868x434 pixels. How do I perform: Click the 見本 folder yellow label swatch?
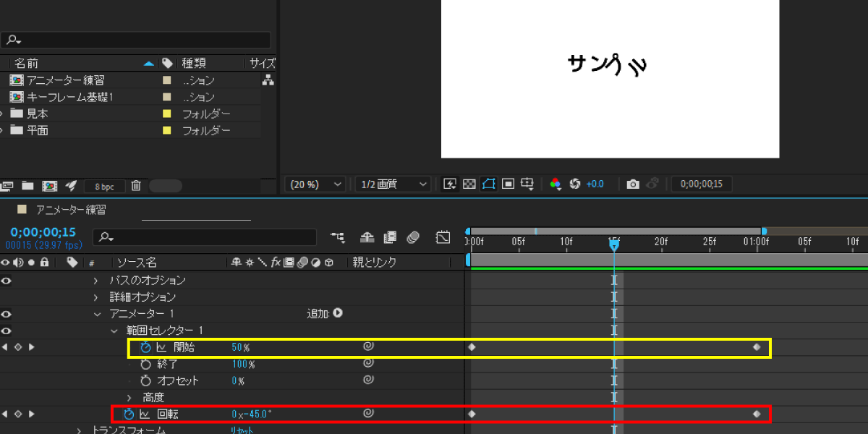point(167,114)
